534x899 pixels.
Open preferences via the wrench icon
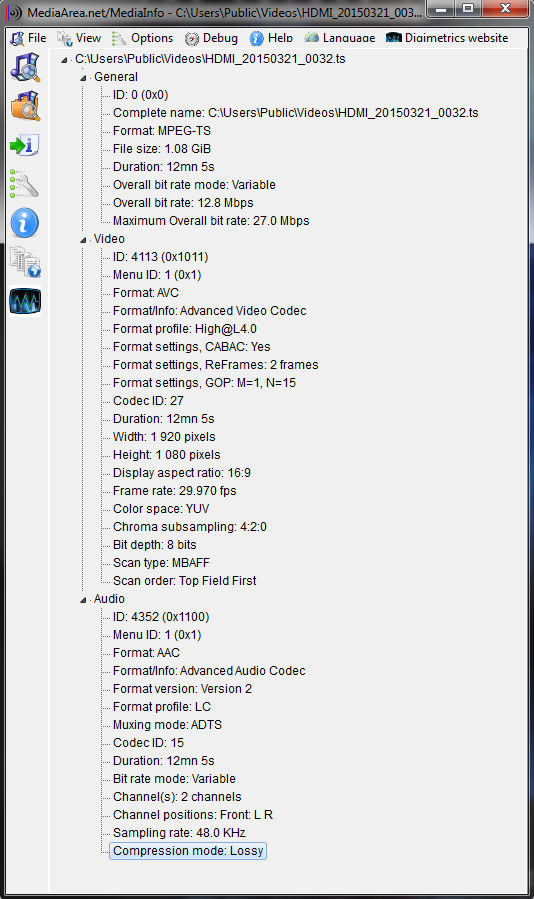pos(25,183)
